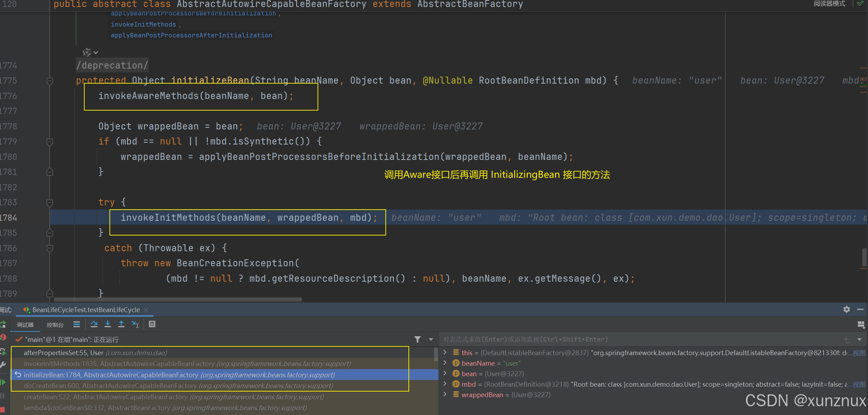The width and height of the screenshot is (868, 415).
Task: Open the expression history dropdown arrow
Action: coord(860,339)
